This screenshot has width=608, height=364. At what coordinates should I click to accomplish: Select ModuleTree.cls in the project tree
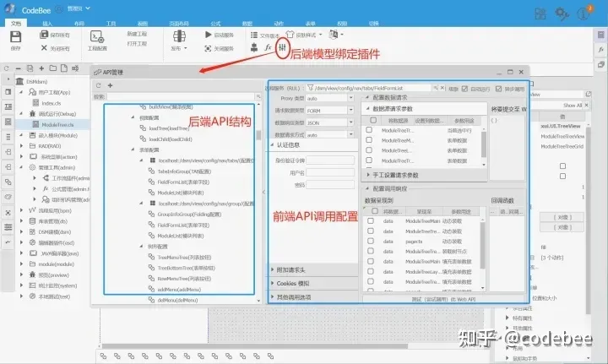(x=57, y=124)
